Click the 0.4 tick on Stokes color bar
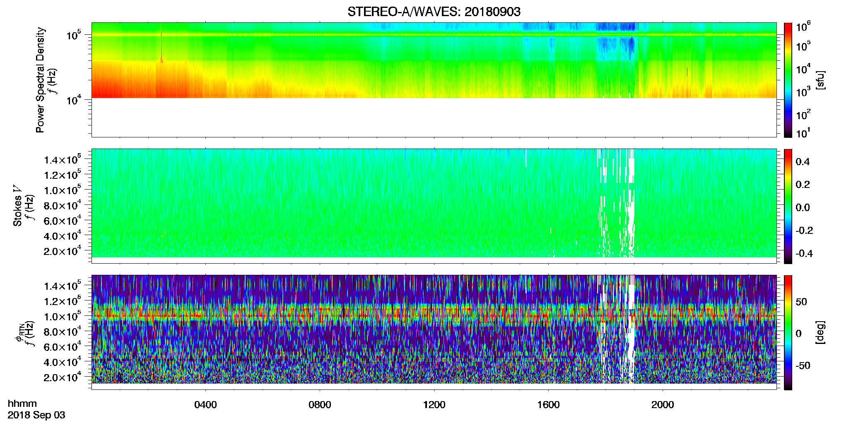 tap(803, 162)
